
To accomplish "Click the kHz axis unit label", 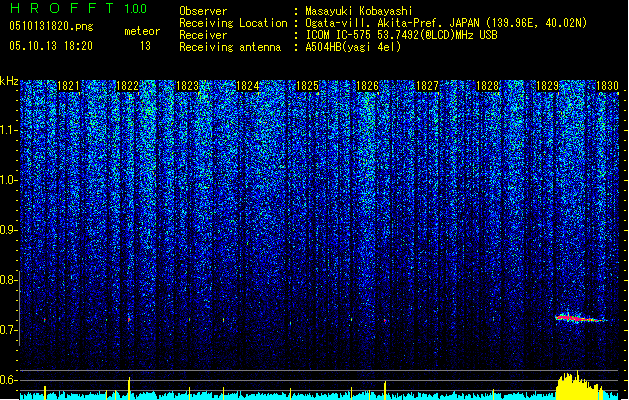I will (x=9, y=81).
